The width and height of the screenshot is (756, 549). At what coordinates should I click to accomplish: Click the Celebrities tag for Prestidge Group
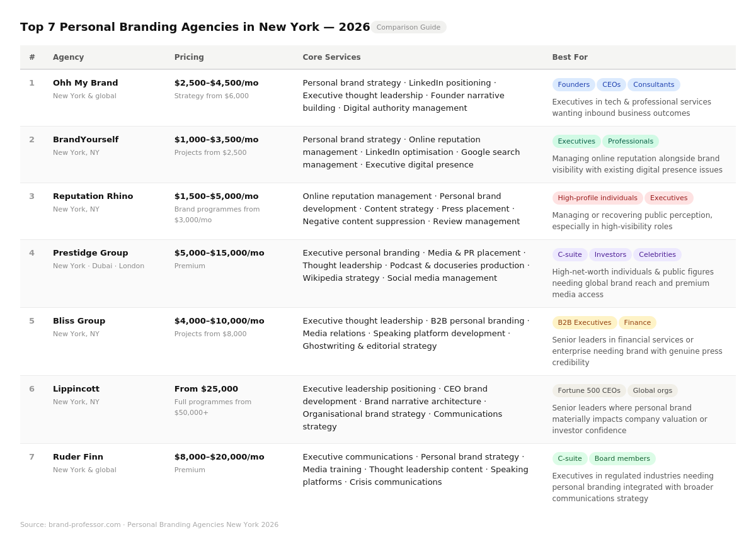657,254
